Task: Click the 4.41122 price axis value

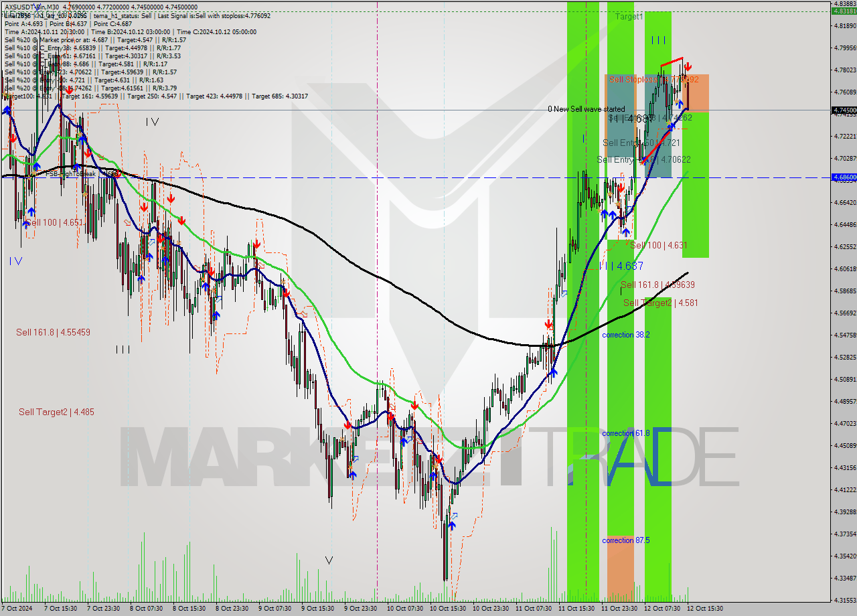Action: pyautogui.click(x=844, y=489)
